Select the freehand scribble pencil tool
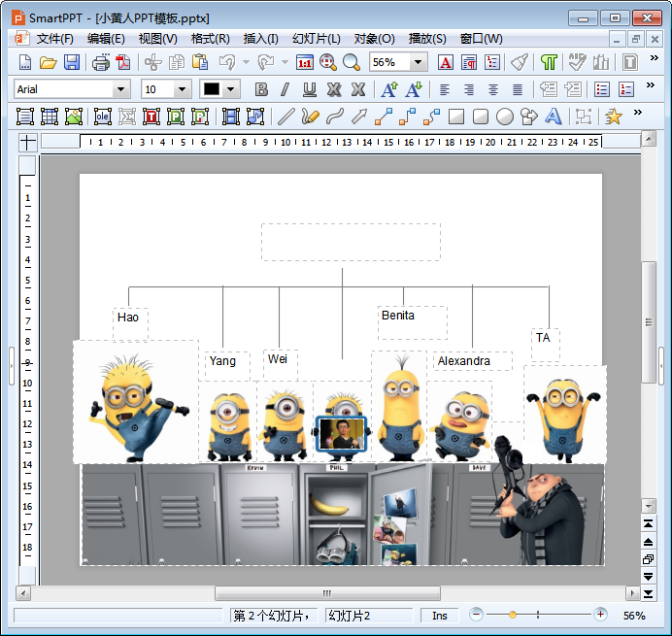This screenshot has height=636, width=672. coord(311,117)
